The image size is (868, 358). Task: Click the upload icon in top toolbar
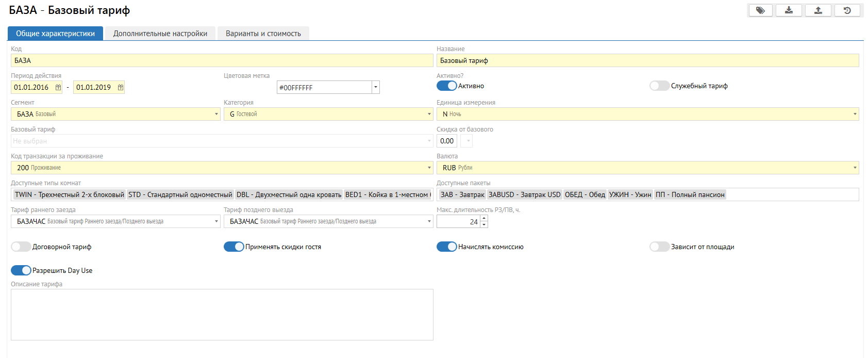click(x=818, y=10)
